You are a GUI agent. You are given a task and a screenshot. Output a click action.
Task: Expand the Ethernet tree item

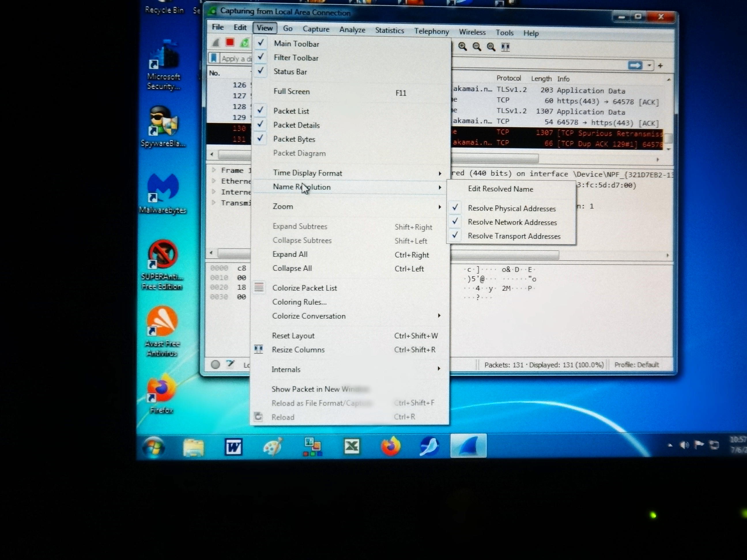point(214,181)
